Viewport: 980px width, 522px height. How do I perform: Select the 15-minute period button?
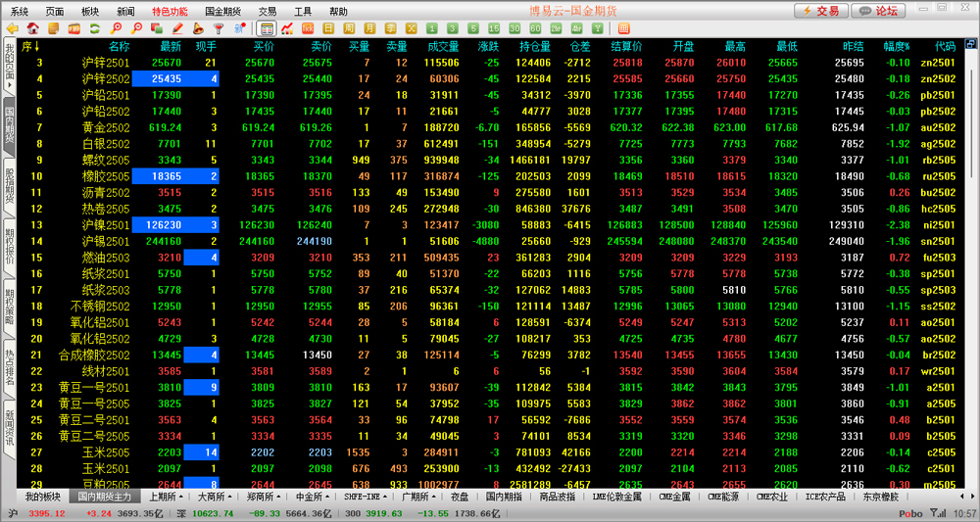(494, 28)
